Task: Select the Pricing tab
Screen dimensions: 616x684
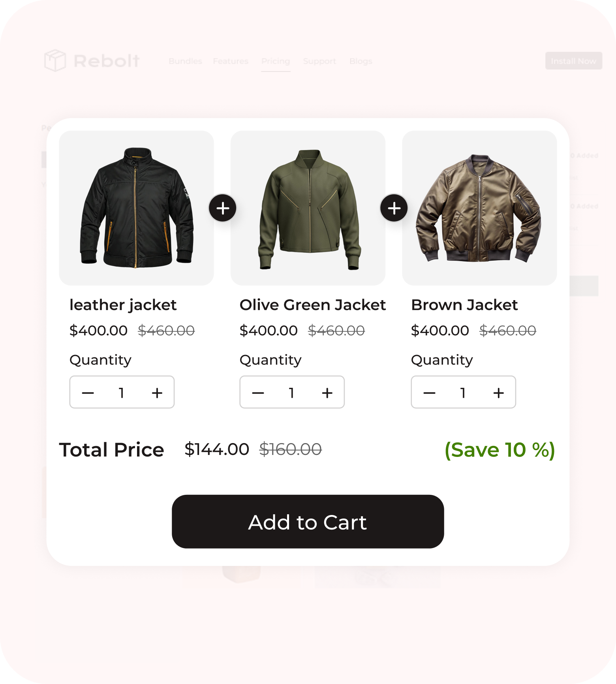Action: point(276,61)
